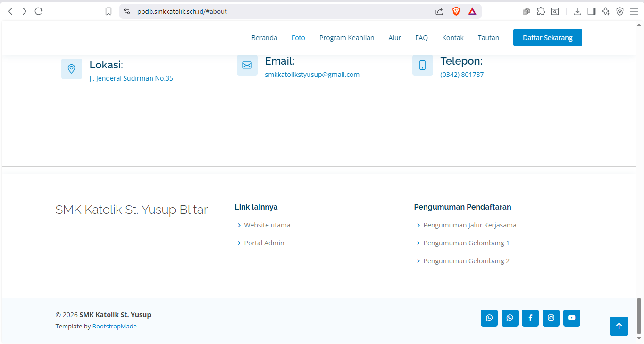Click the Link lainnya heading
The image size is (644, 344).
point(256,207)
